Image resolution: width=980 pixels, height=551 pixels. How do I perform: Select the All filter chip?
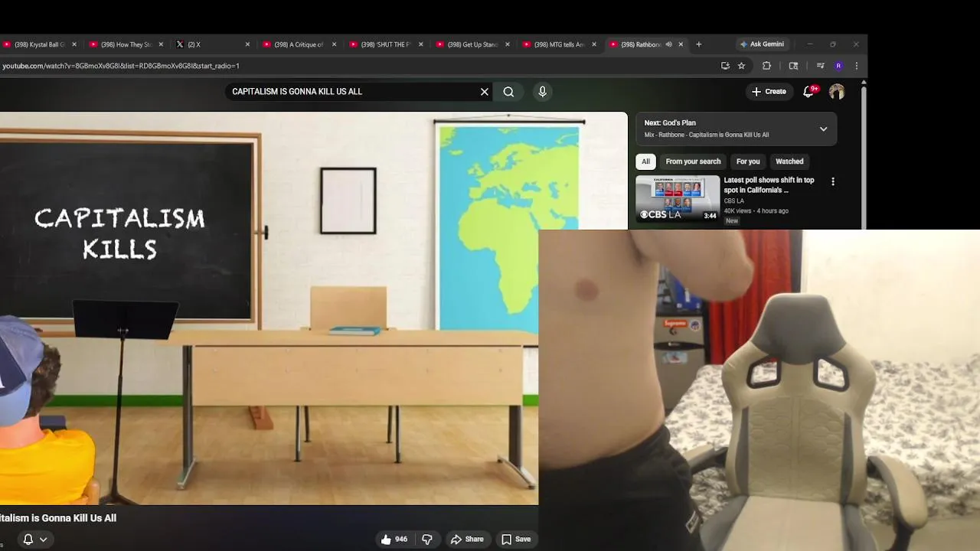(x=645, y=161)
